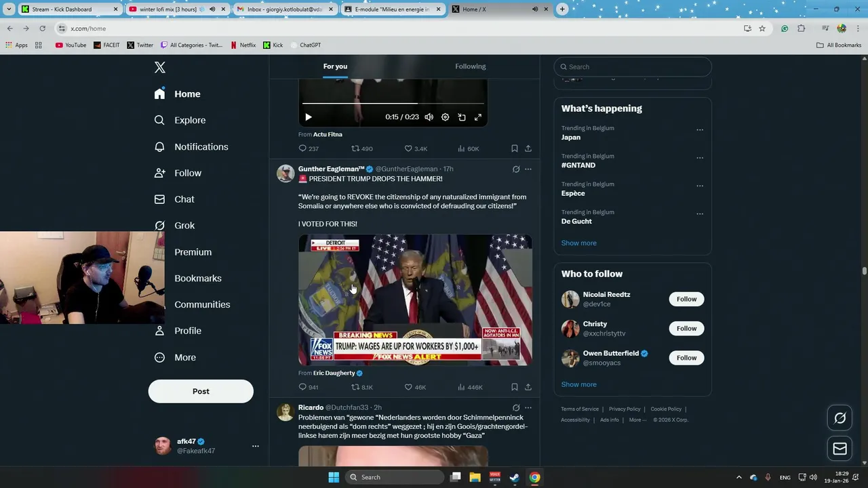This screenshot has width=868, height=488.
Task: Bookmark the Gunther Eagleman post
Action: pos(514,387)
